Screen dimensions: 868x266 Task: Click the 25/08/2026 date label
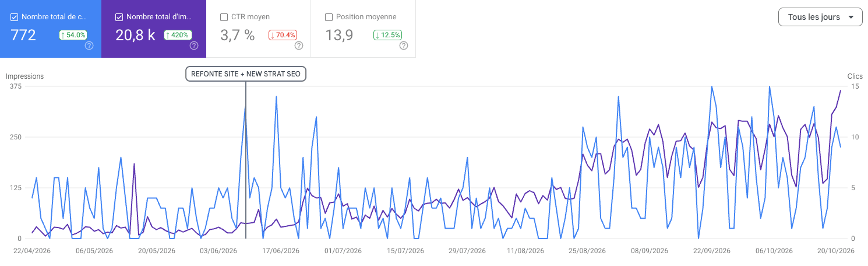pos(587,251)
